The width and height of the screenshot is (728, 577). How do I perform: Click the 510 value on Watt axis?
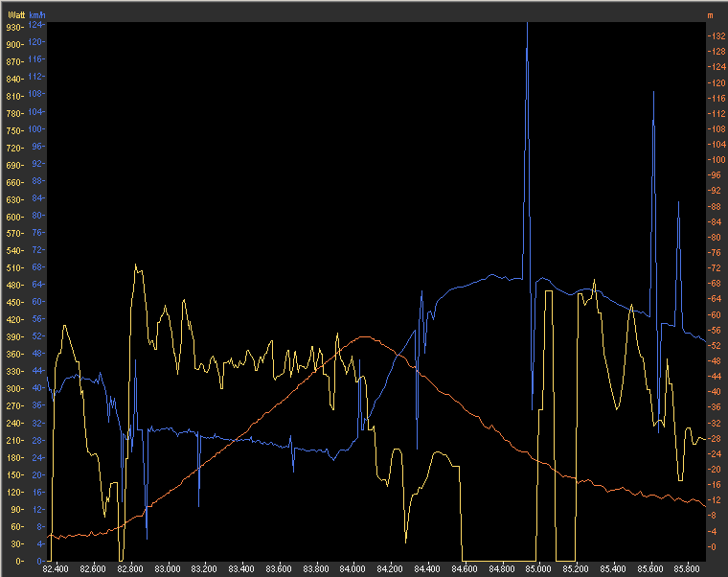coord(13,267)
